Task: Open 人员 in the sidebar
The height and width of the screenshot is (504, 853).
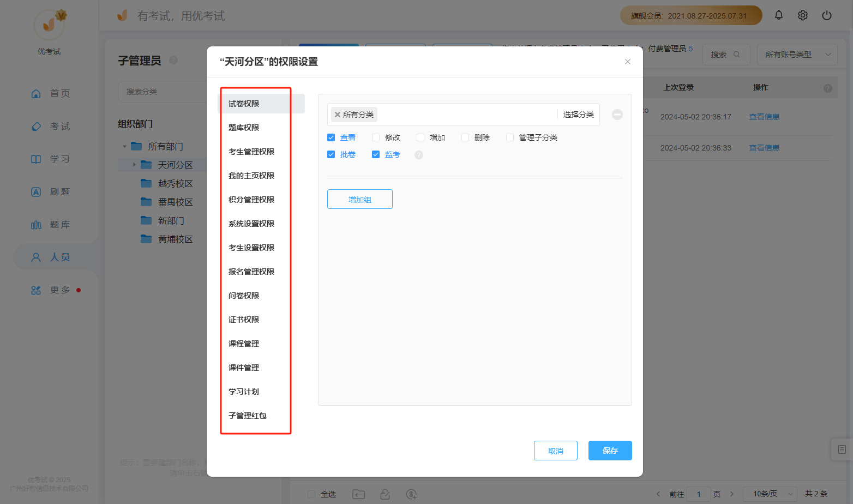Action: coord(50,257)
